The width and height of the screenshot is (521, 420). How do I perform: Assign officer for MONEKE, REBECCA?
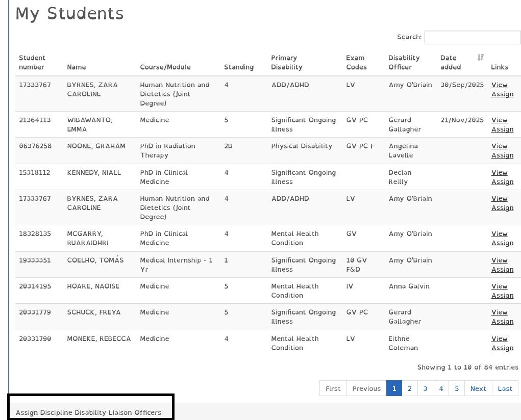[x=502, y=348]
